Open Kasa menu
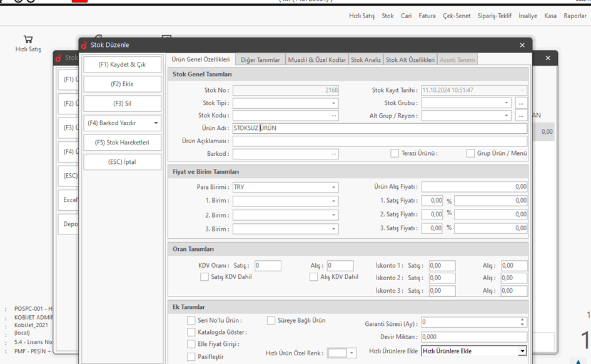This screenshot has height=364, width=591. [550, 16]
